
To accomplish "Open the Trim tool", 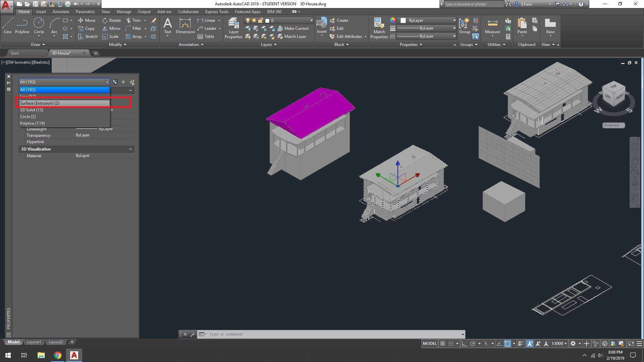I will coord(136,20).
